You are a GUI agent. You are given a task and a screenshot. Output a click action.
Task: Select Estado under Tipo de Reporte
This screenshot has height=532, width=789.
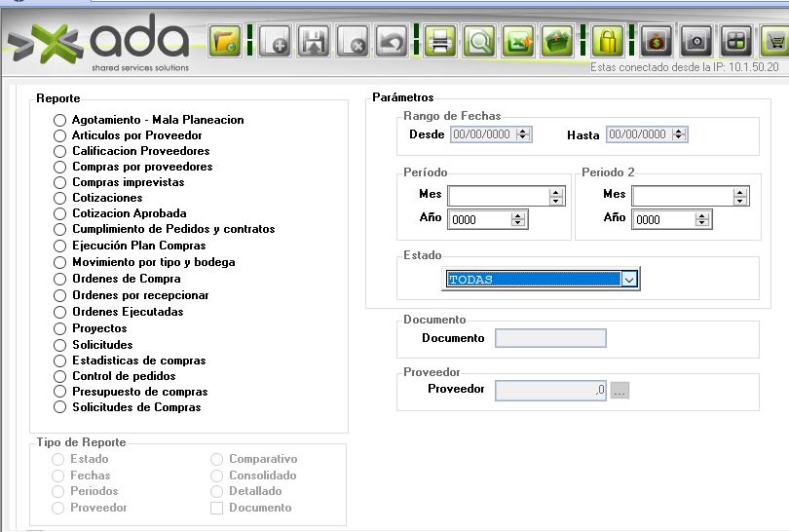(x=58, y=459)
